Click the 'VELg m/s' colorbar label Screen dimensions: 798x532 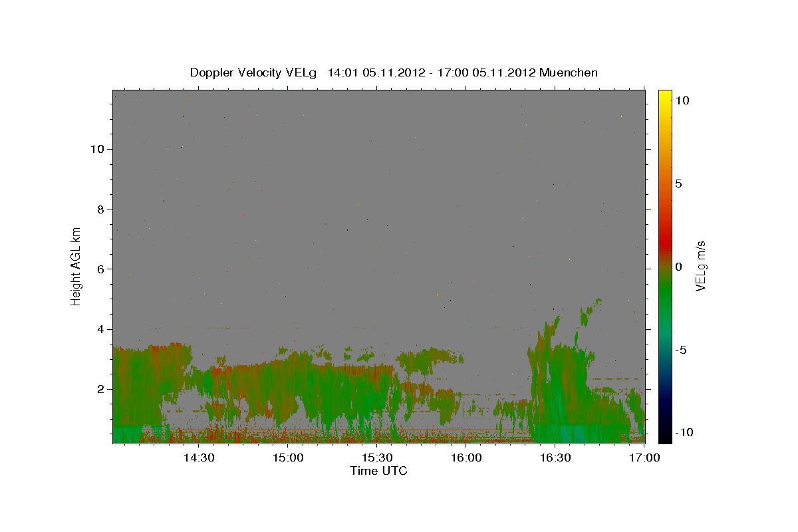pyautogui.click(x=700, y=266)
